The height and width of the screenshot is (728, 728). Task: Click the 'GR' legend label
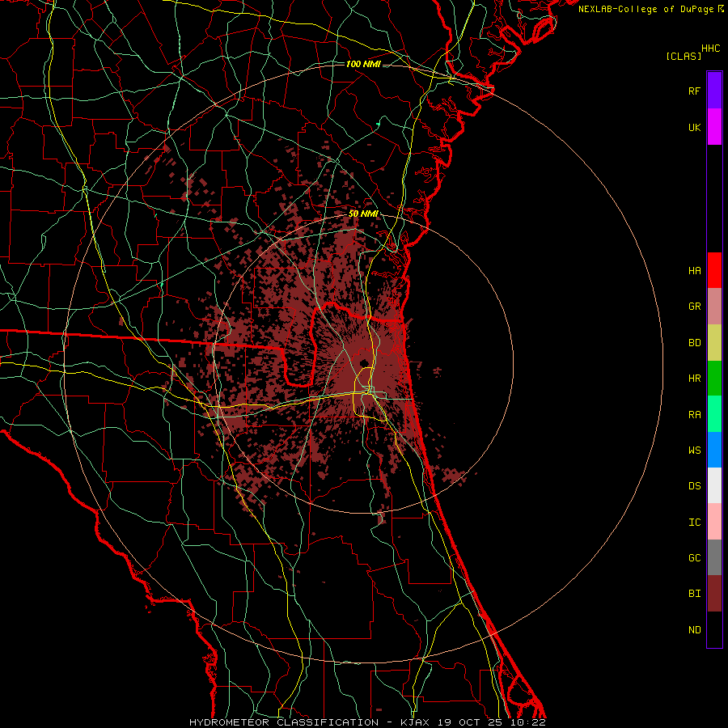[694, 307]
